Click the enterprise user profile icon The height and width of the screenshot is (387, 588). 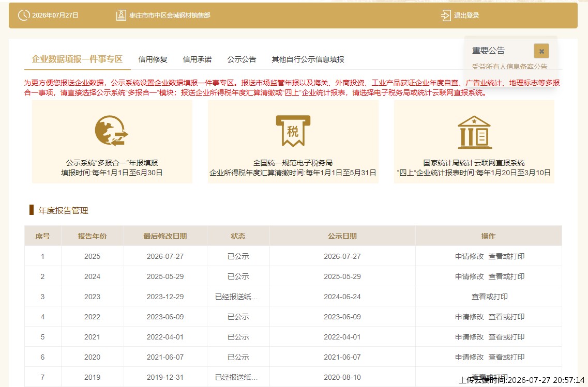coord(121,16)
